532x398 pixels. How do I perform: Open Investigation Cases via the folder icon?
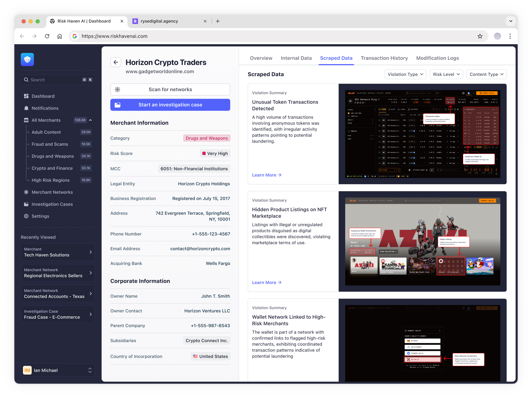coord(26,204)
